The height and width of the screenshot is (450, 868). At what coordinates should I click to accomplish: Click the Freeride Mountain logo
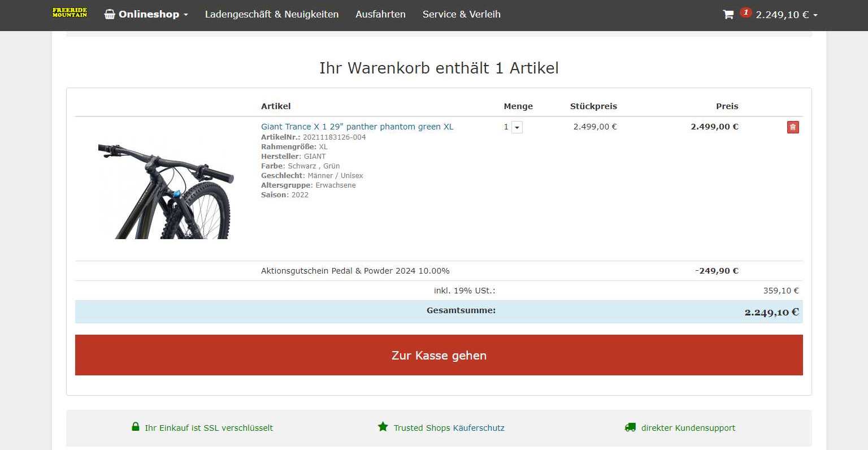[70, 13]
